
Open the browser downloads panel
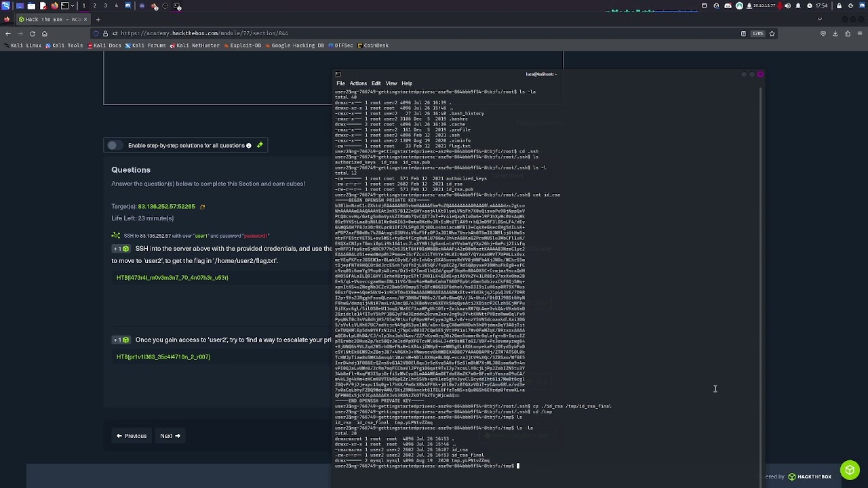click(x=835, y=33)
